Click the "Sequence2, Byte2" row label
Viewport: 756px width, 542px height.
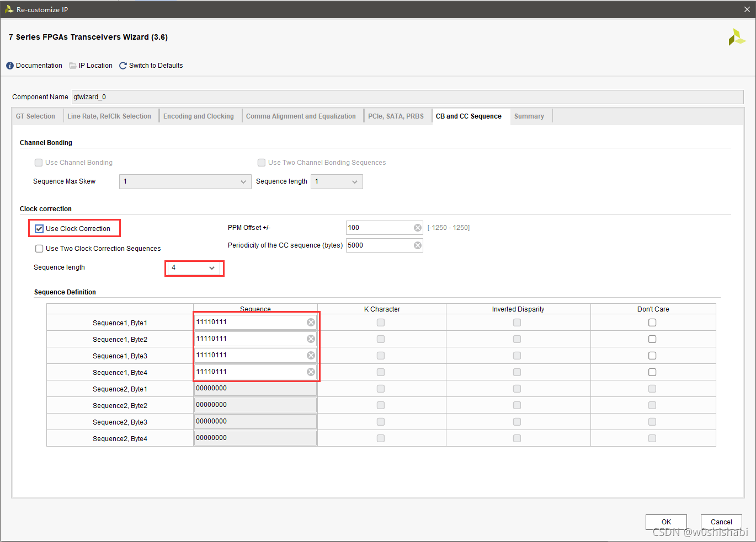click(x=120, y=406)
